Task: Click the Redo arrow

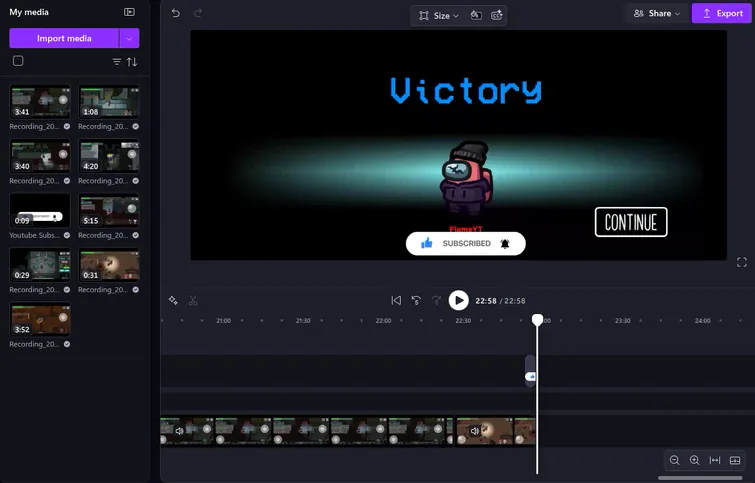Action: click(x=198, y=13)
